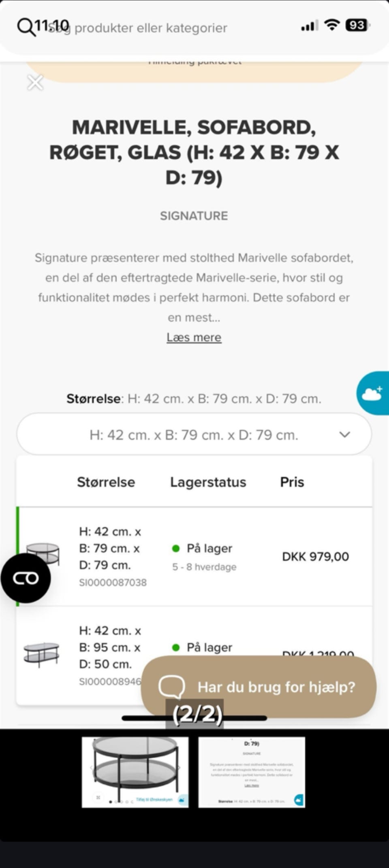
Task: Click the SIGNATURE brand label
Action: pyautogui.click(x=194, y=216)
